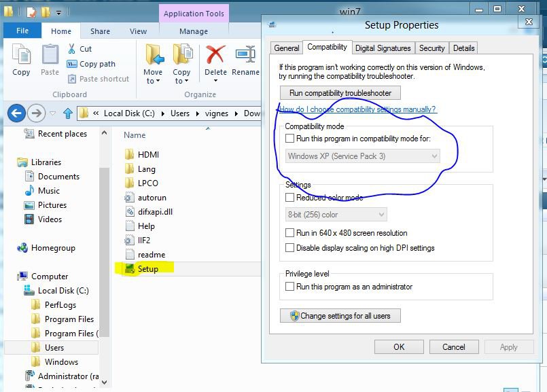Click Cancel in Setup Properties dialog

click(x=454, y=347)
